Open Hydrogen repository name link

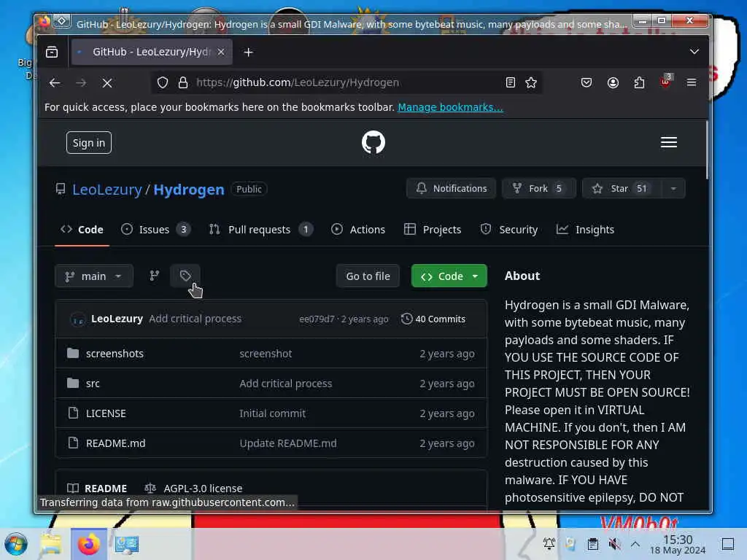click(x=189, y=190)
